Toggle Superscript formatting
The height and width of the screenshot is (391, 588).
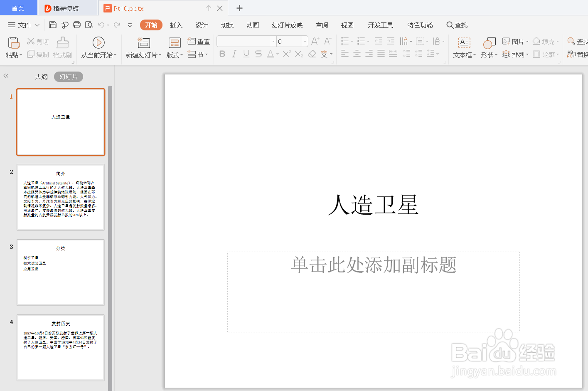tap(287, 54)
